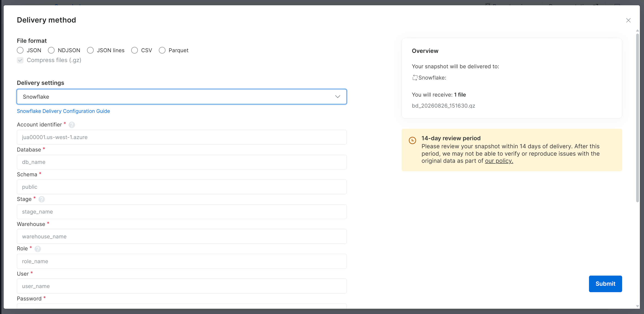The width and height of the screenshot is (644, 314).
Task: Click the '14-day review period' heading
Action: click(x=451, y=138)
